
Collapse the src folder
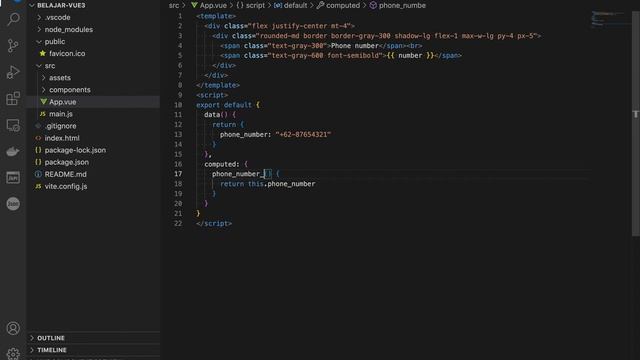coord(39,66)
